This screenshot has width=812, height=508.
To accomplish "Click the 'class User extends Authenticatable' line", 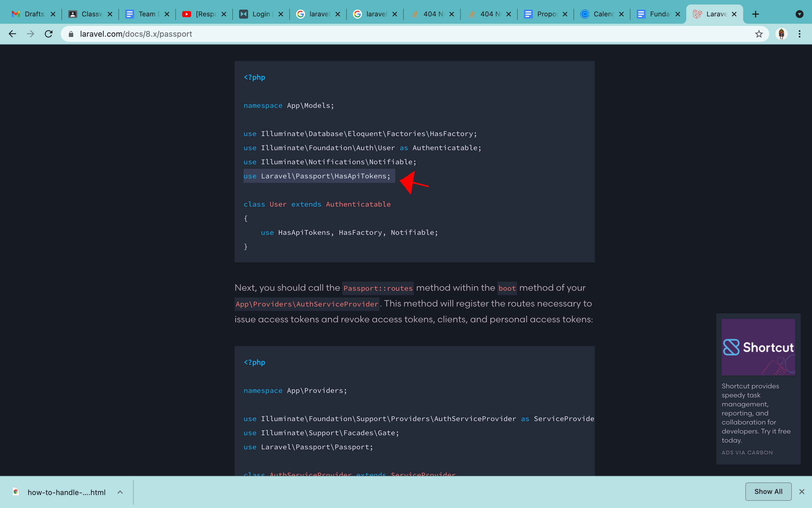I will coord(317,204).
